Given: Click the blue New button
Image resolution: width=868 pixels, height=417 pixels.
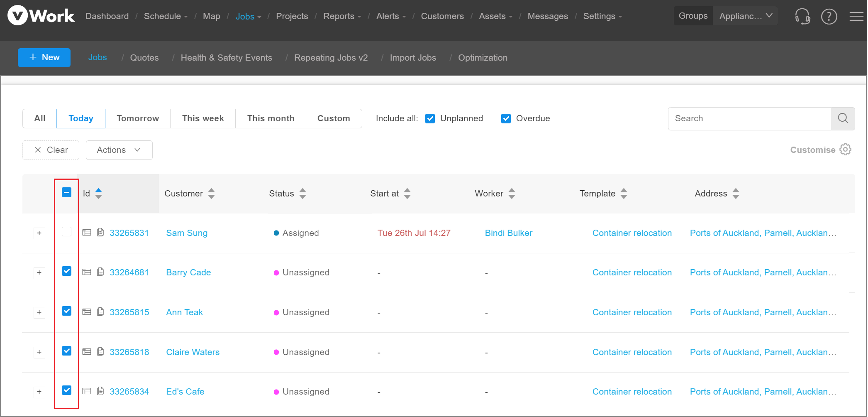Looking at the screenshot, I should (x=44, y=57).
